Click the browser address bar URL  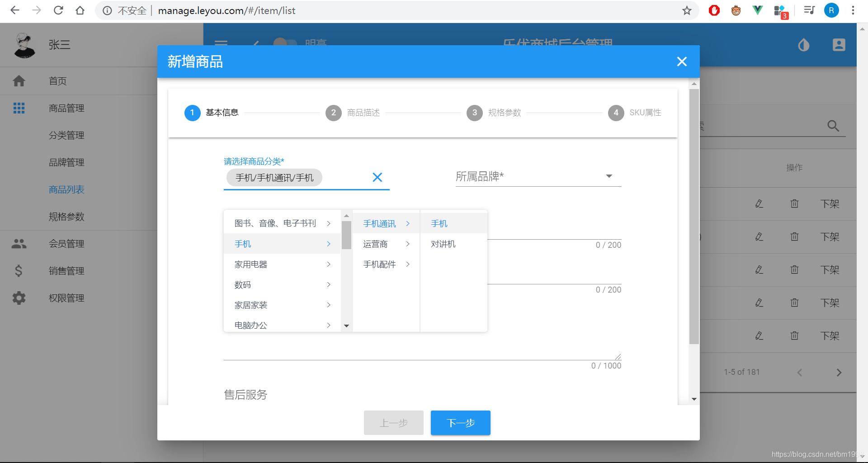(226, 10)
